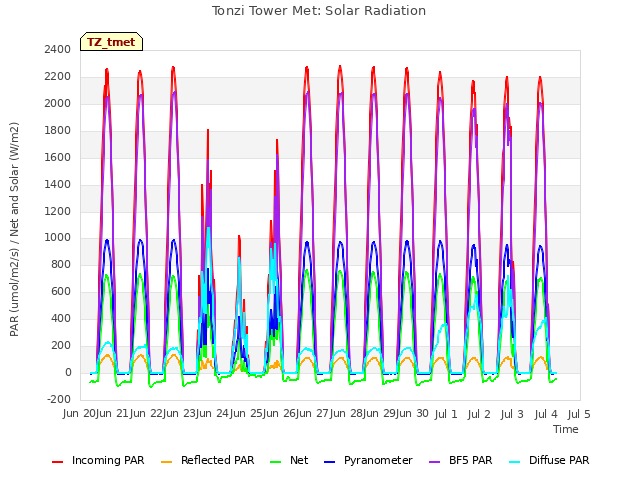
Task: Click the Pyranometer legend entry
Action: click(368, 460)
